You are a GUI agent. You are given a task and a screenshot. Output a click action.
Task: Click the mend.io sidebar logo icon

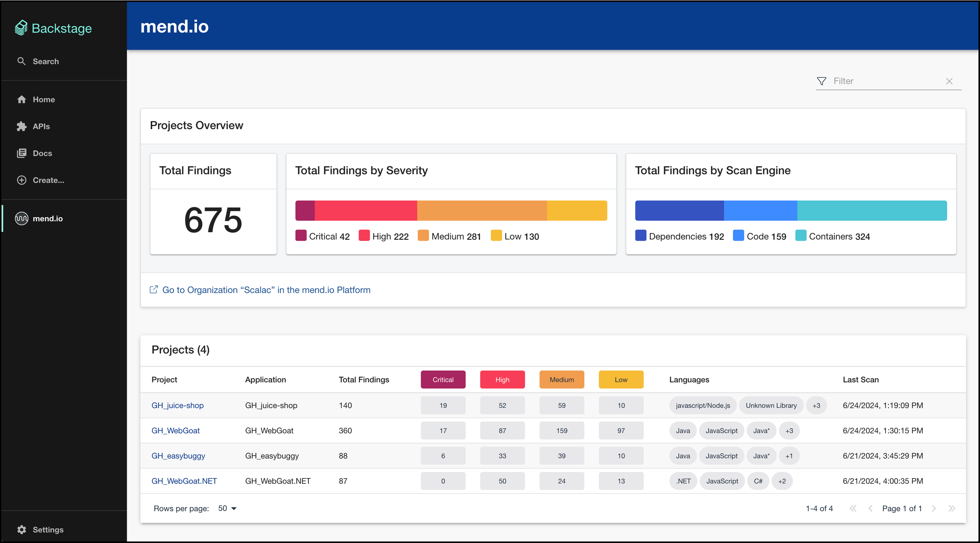[x=22, y=218]
